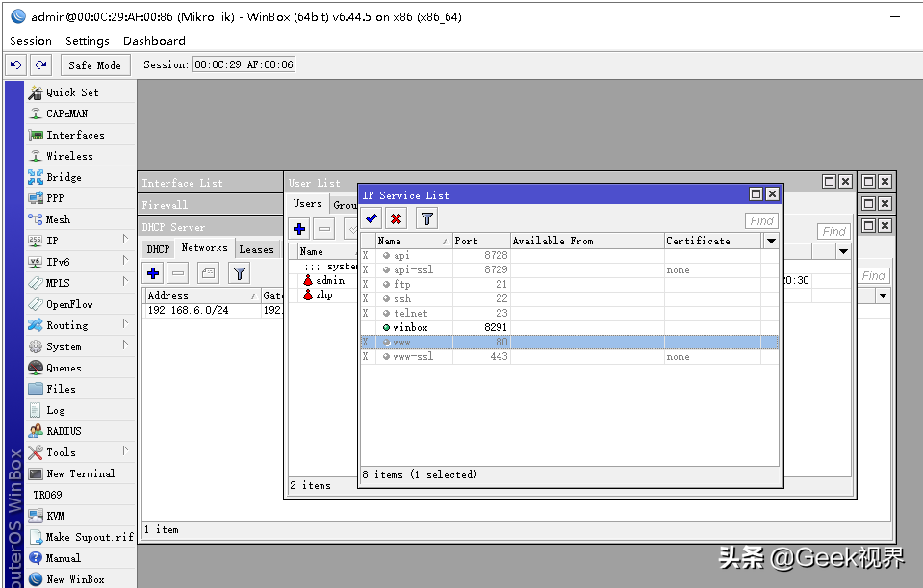Screen dimensions: 923x588
Task: Select 192.168.6.0/24 network row
Action: [213, 310]
